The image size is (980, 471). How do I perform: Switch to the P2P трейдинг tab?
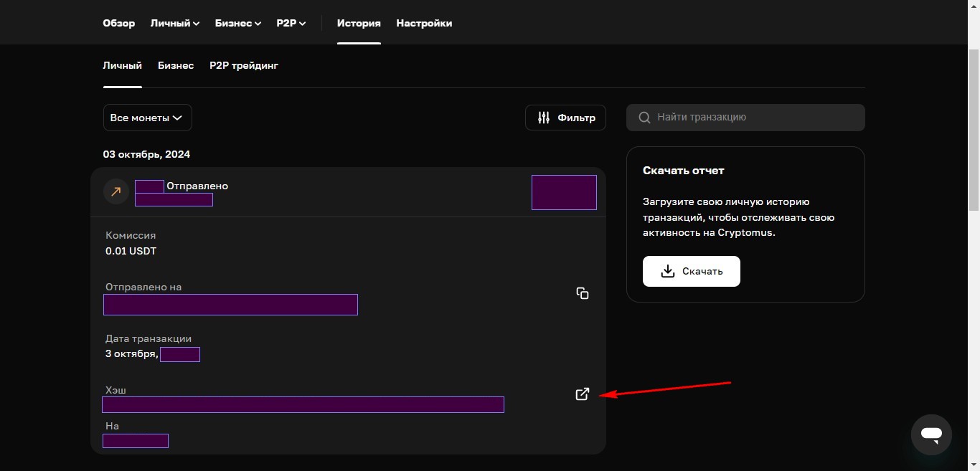pos(244,65)
